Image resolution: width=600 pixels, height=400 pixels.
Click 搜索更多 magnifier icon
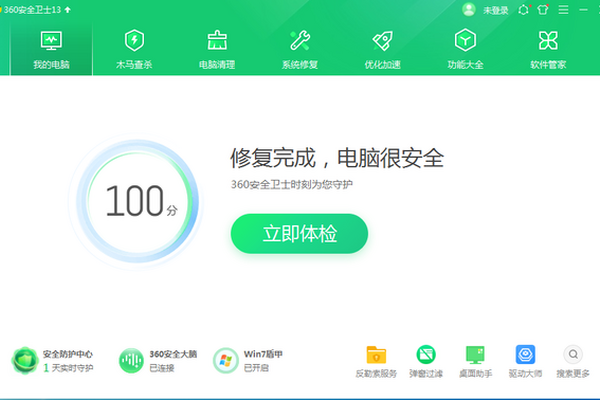pyautogui.click(x=573, y=355)
